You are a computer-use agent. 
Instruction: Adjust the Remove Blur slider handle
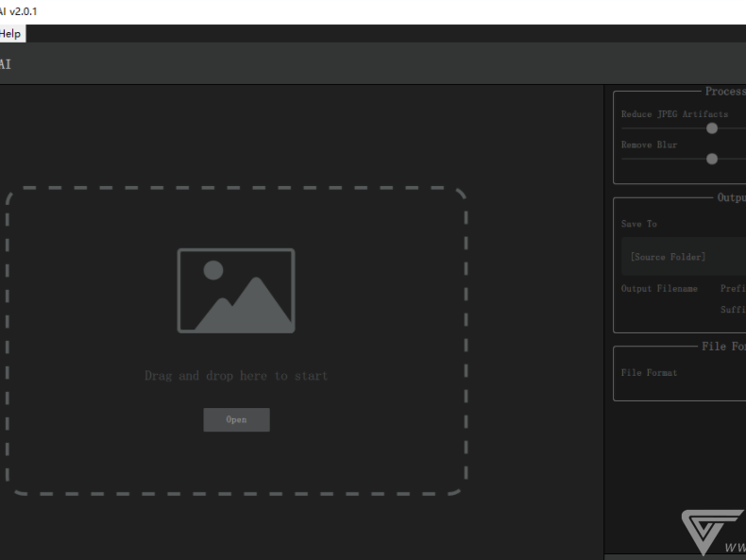[x=712, y=159]
